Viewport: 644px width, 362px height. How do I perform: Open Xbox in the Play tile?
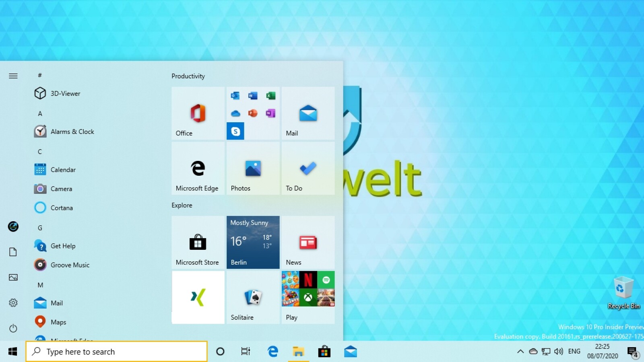[x=308, y=298]
